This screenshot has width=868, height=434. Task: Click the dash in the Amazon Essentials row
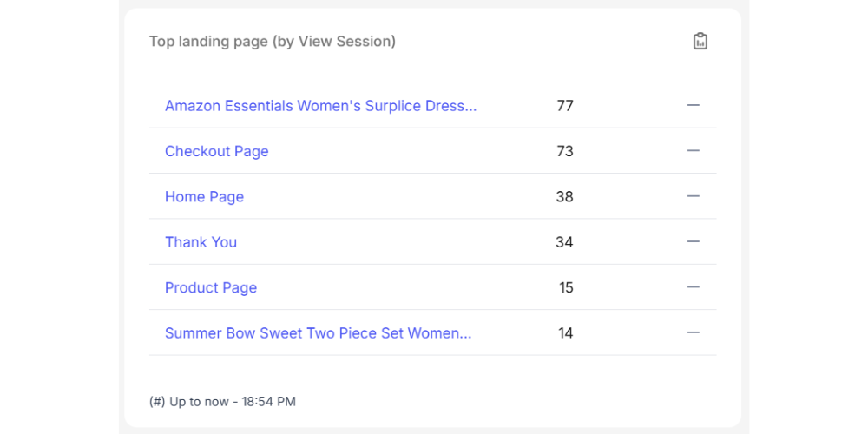(x=694, y=105)
